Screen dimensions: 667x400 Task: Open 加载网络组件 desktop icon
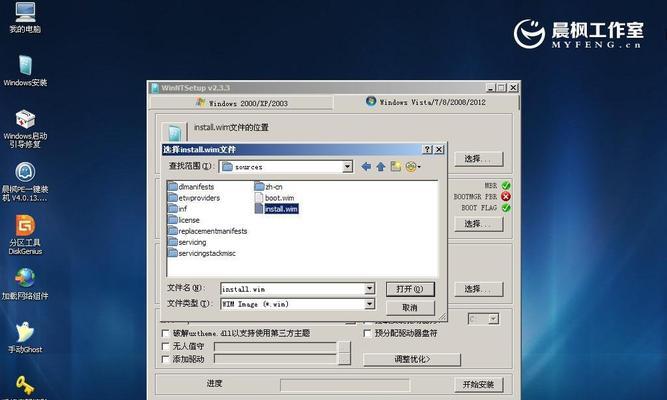[x=25, y=283]
